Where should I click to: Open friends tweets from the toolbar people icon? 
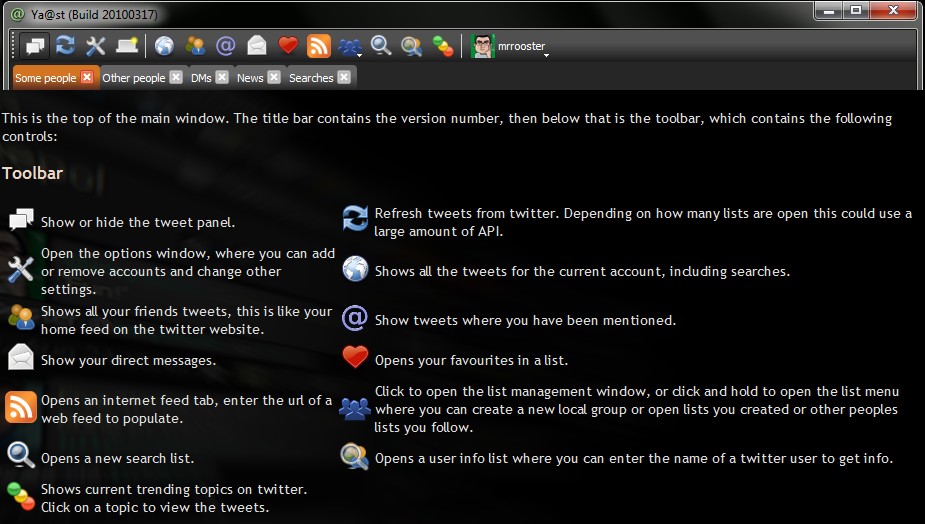point(195,45)
